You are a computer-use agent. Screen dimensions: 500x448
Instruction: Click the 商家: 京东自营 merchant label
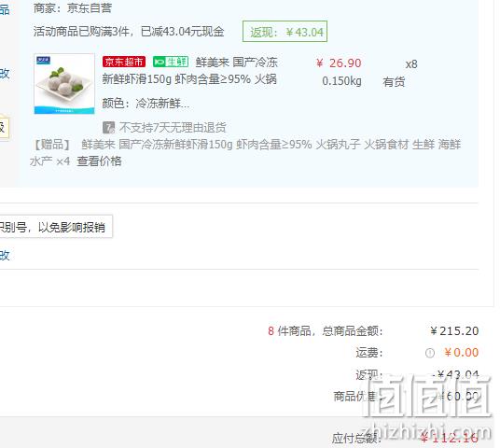[73, 8]
